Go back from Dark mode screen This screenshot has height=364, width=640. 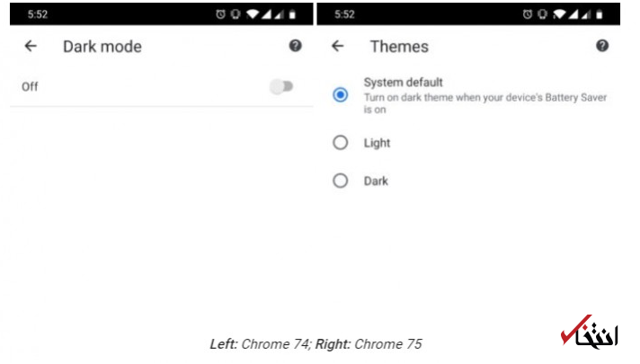(x=31, y=46)
